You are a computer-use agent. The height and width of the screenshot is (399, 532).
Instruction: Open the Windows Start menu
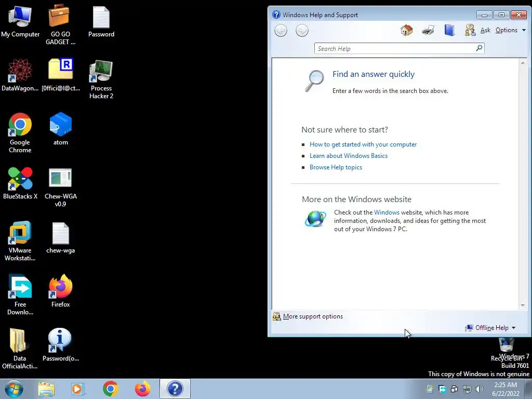(x=14, y=389)
